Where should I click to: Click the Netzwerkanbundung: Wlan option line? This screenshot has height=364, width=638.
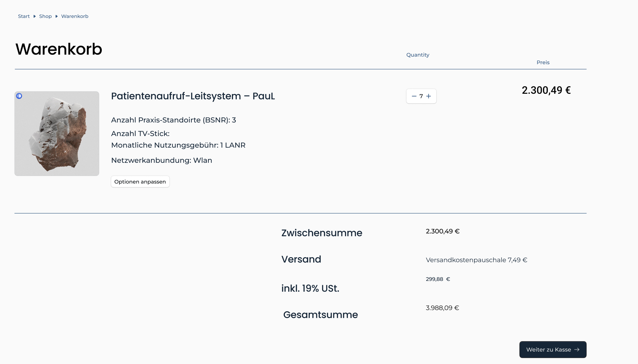[x=161, y=160]
